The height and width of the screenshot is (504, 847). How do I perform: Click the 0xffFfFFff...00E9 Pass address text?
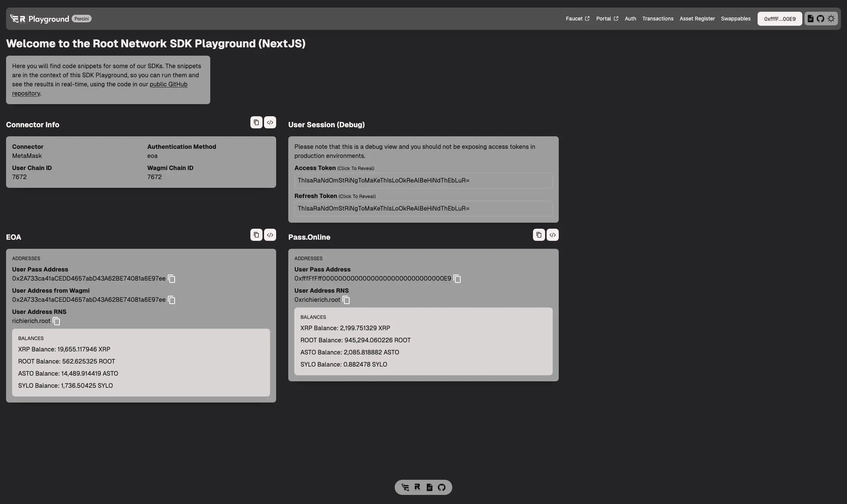click(373, 278)
